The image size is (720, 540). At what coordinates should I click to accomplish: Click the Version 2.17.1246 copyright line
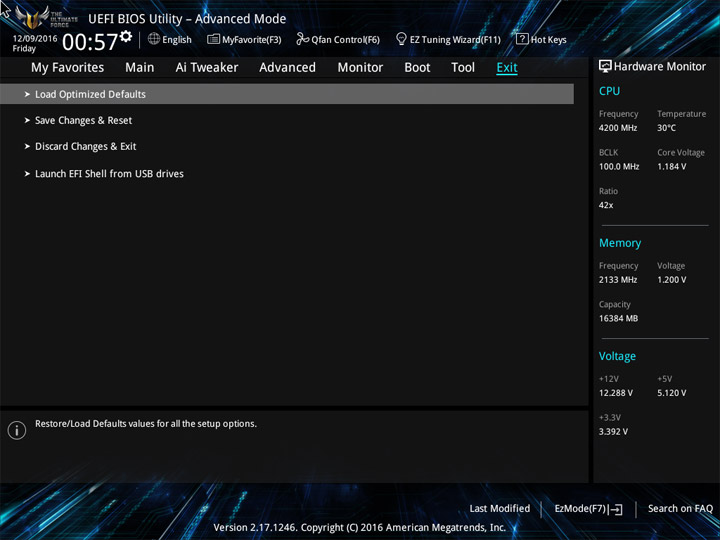[x=360, y=528]
